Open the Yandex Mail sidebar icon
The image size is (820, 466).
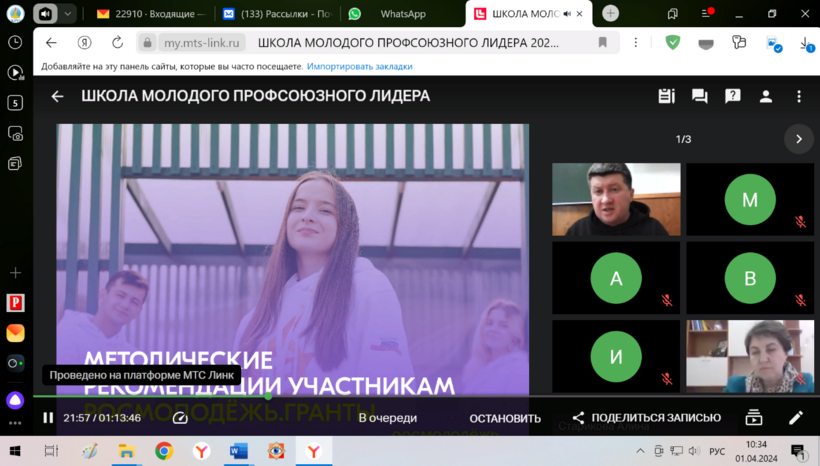click(15, 333)
